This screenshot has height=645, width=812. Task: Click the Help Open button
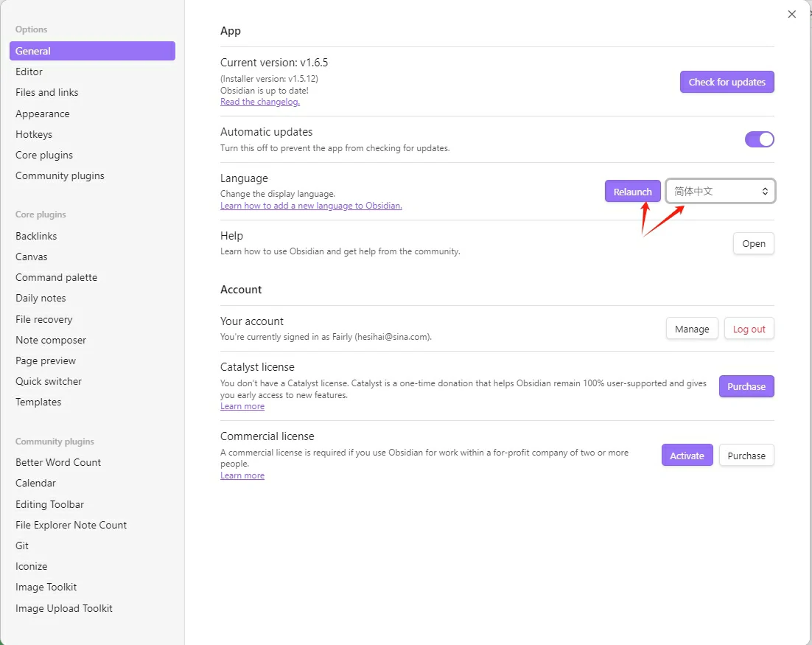(753, 244)
